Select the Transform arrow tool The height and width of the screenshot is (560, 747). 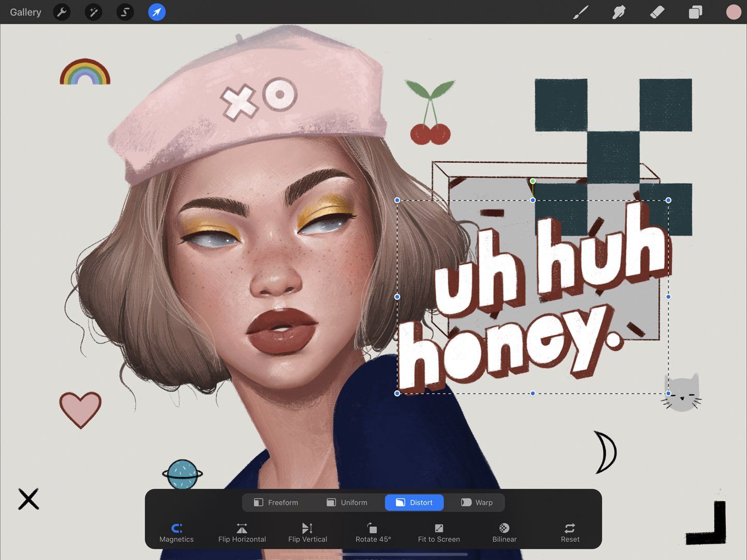(x=157, y=12)
